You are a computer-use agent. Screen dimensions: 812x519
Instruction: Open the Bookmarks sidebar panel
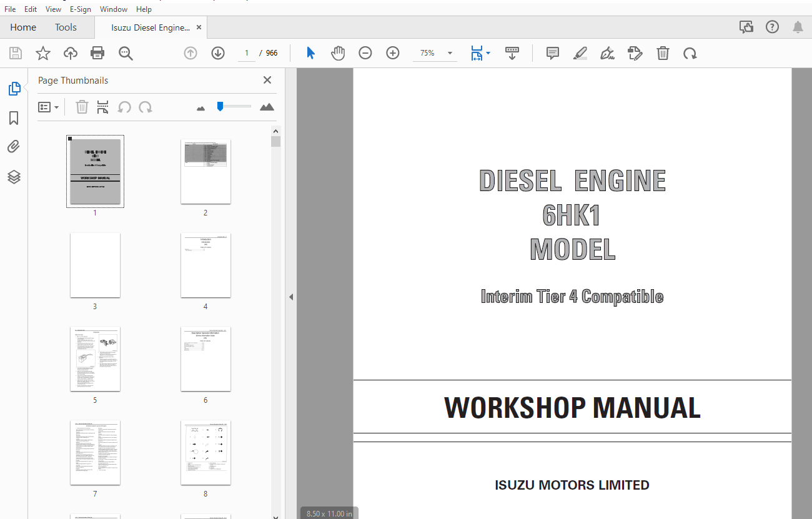(x=14, y=118)
